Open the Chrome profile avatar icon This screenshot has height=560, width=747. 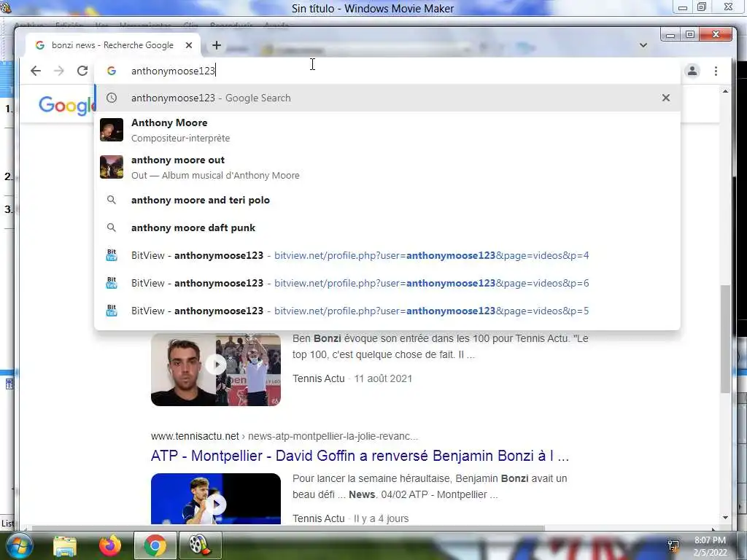(692, 71)
